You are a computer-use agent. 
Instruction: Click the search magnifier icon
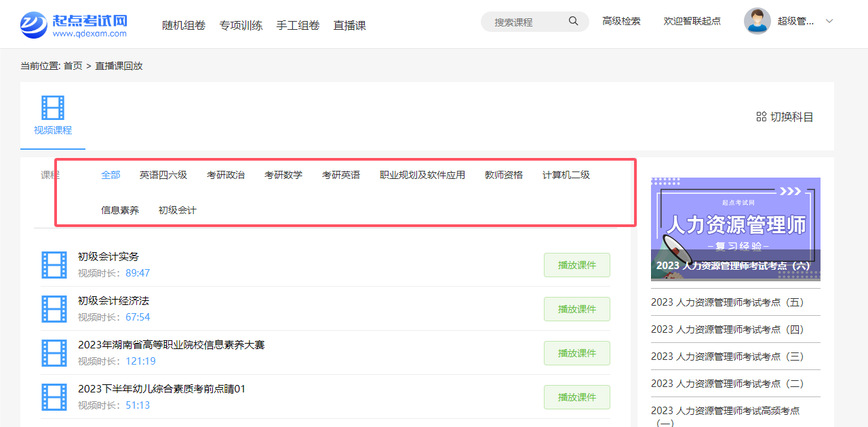(x=574, y=21)
